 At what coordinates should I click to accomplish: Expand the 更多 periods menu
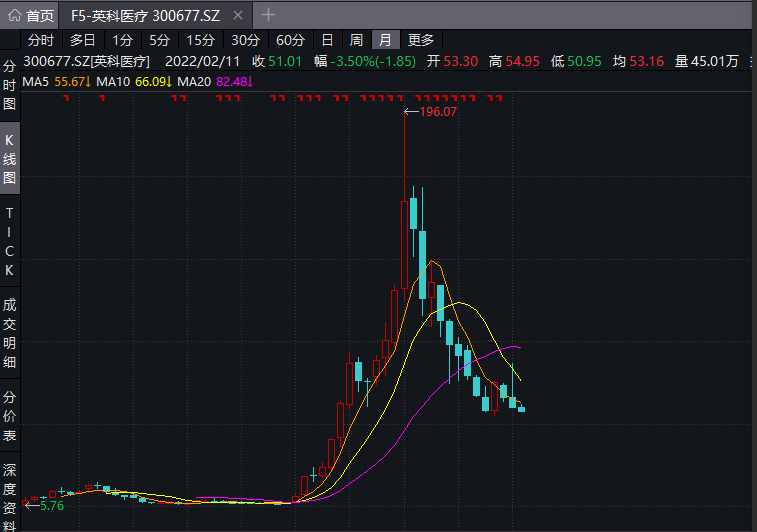coord(421,40)
